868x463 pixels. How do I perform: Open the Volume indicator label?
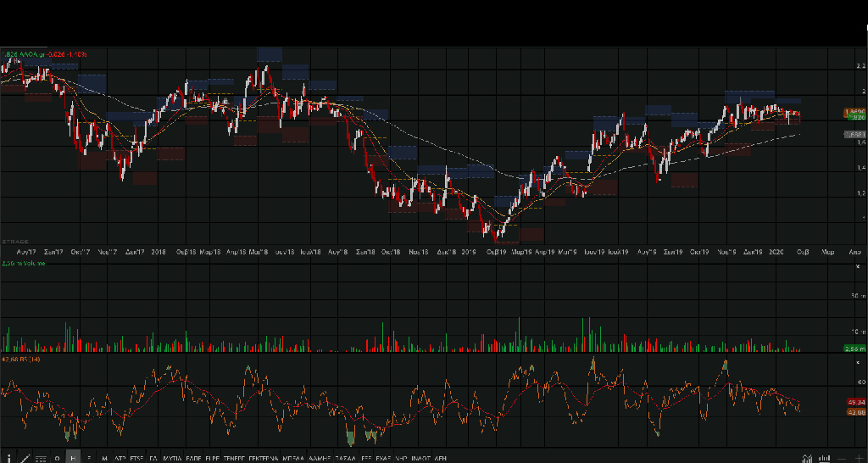click(23, 264)
